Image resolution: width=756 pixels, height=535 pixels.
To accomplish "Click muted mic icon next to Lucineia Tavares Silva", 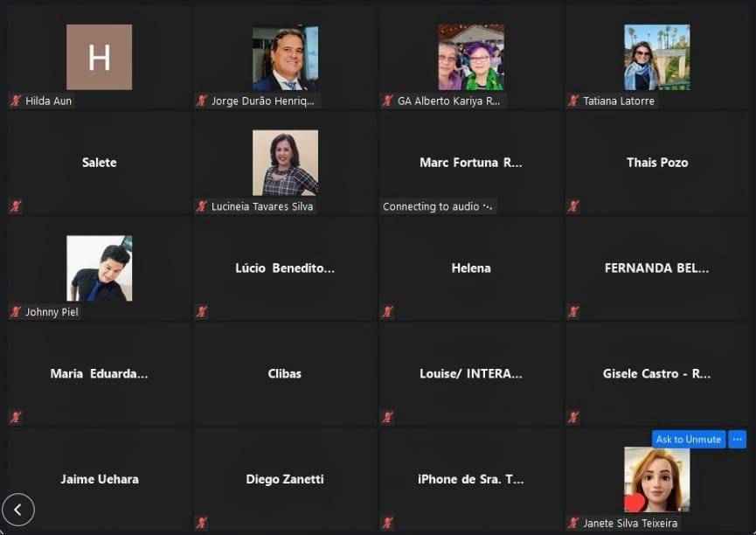I will pos(202,206).
